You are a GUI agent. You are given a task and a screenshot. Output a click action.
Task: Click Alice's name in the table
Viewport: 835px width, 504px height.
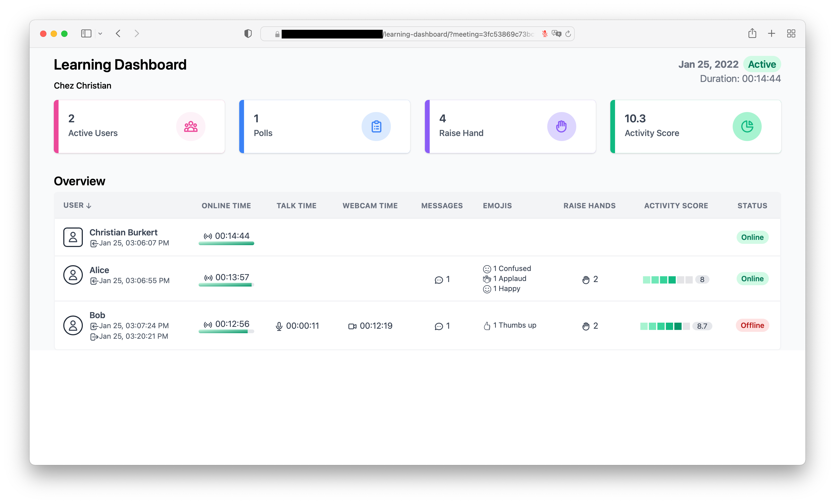[99, 270]
